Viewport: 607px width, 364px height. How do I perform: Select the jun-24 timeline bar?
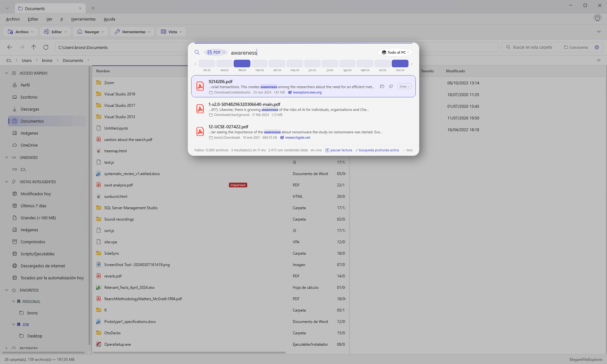312,64
